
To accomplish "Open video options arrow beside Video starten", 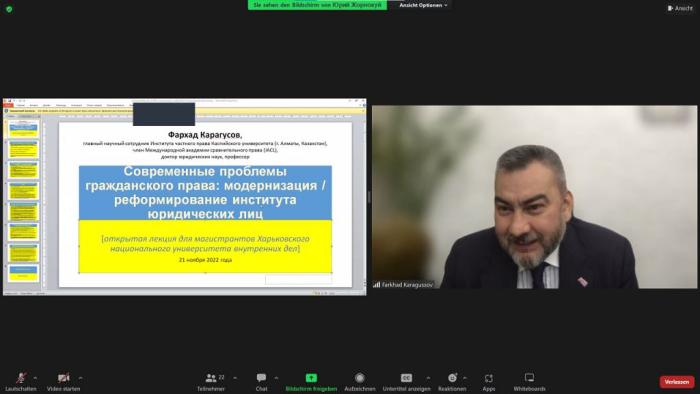I will [x=80, y=378].
